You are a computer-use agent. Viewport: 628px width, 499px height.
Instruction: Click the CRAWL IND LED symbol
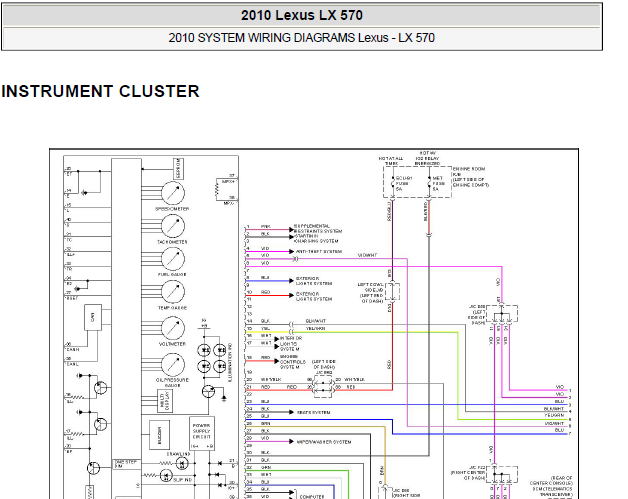coord(182,464)
